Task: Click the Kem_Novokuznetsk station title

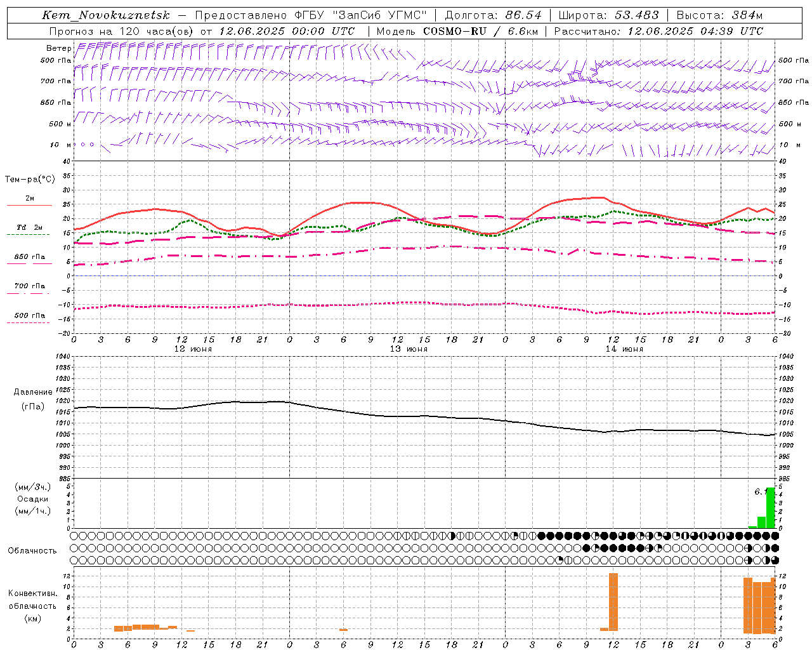Action: pos(106,15)
